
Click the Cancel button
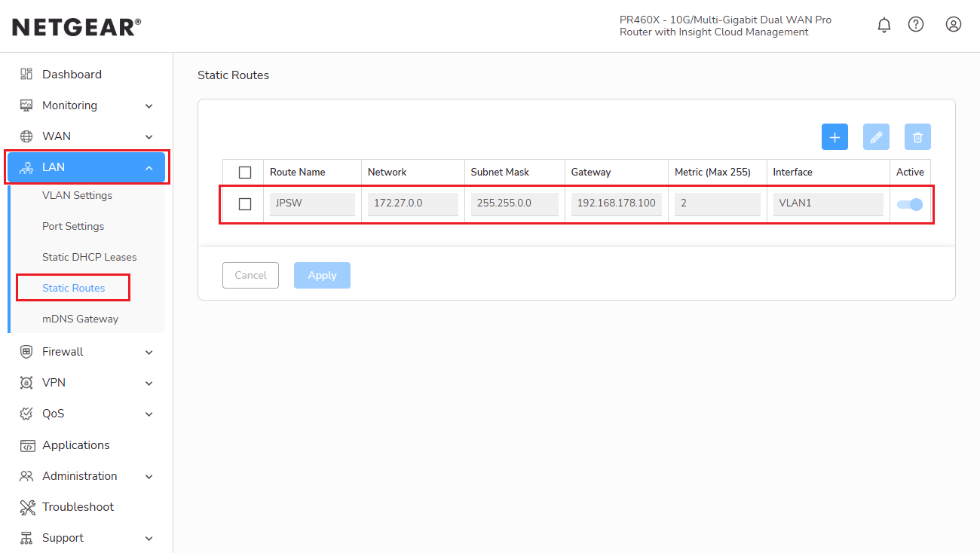(250, 276)
